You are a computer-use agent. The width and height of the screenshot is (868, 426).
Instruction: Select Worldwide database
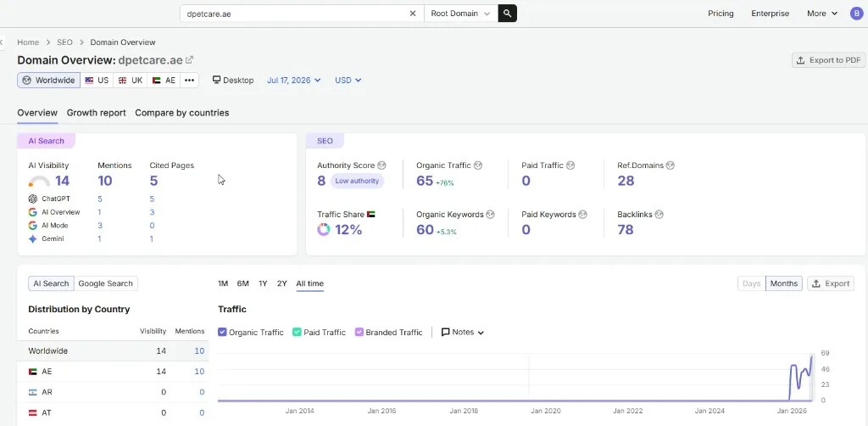click(48, 81)
